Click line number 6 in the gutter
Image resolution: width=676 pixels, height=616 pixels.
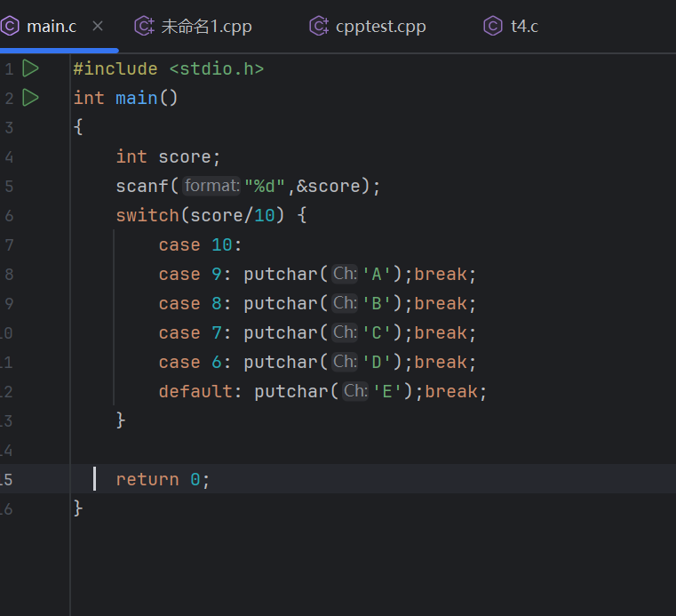[x=9, y=215]
